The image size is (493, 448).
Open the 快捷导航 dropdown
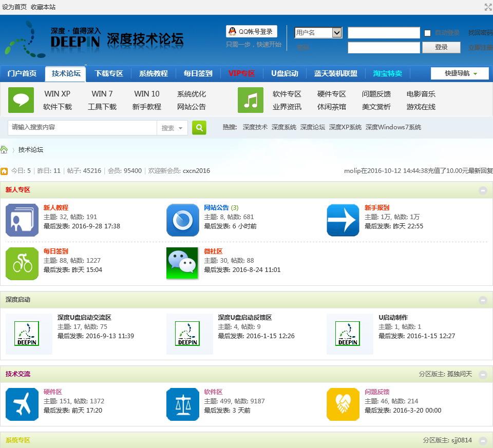(460, 73)
